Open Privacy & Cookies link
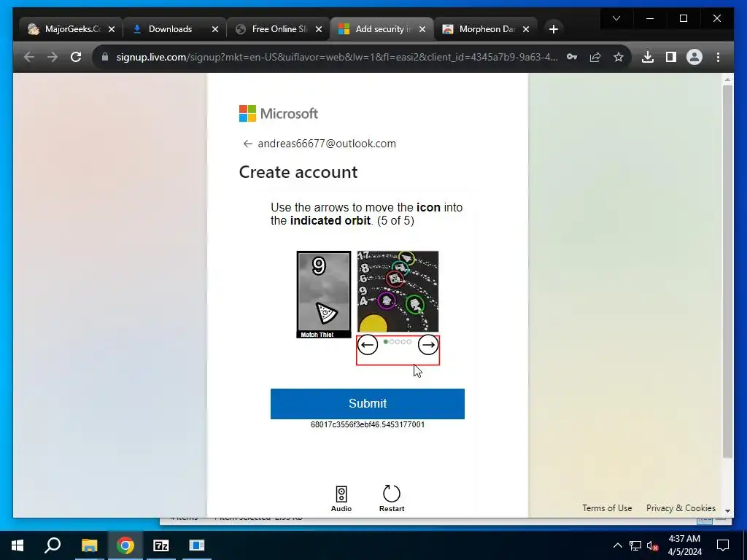747x560 pixels. pos(681,508)
